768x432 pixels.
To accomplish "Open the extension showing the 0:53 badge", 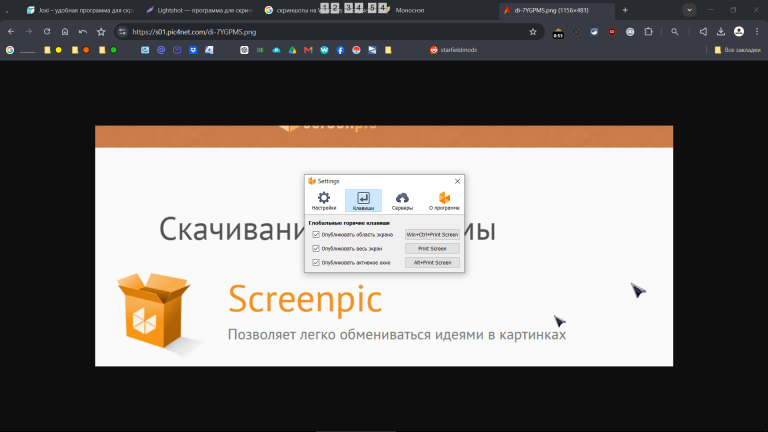I will [x=558, y=32].
